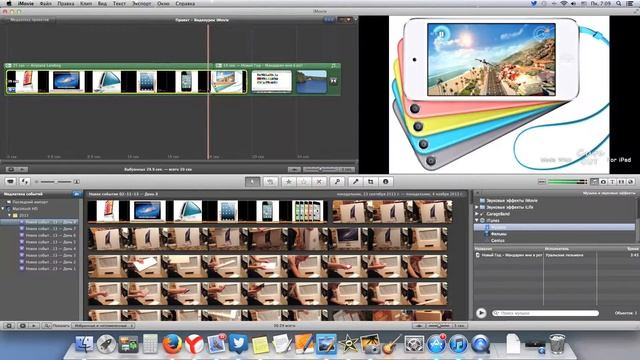Open the Файл menu
Screen dimensions: 640x360
(x=45, y=4)
